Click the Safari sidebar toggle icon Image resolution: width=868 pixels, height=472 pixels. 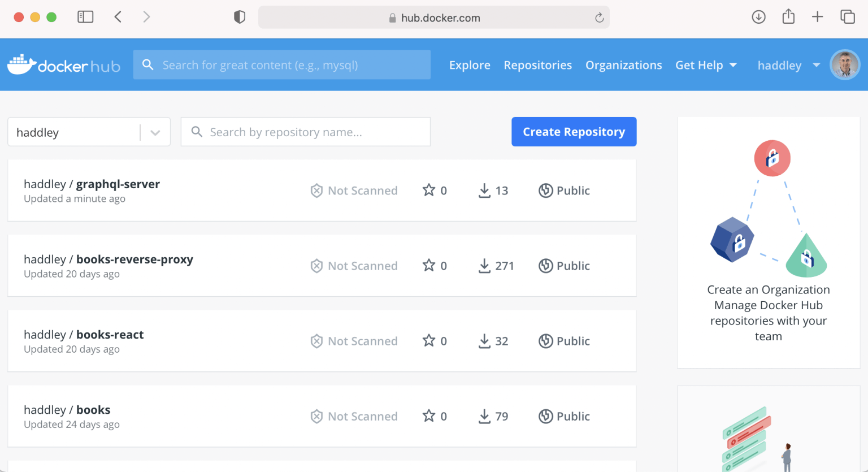coord(85,17)
